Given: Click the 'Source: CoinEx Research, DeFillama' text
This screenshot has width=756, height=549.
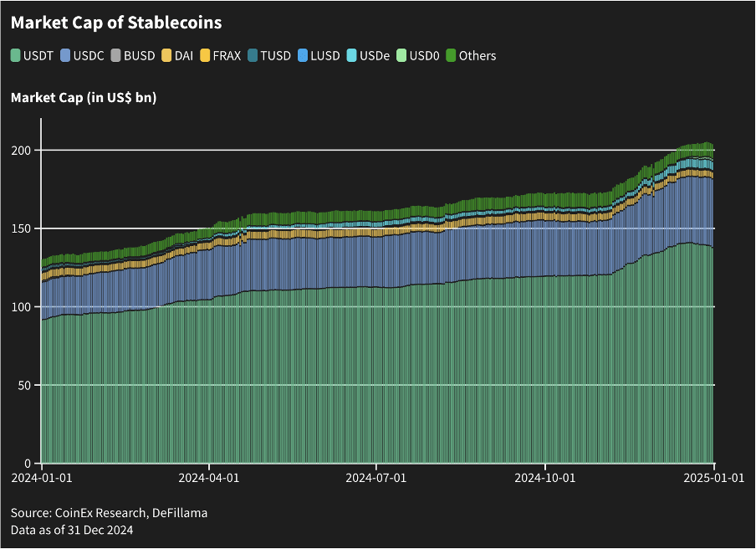Looking at the screenshot, I should pos(109,512).
